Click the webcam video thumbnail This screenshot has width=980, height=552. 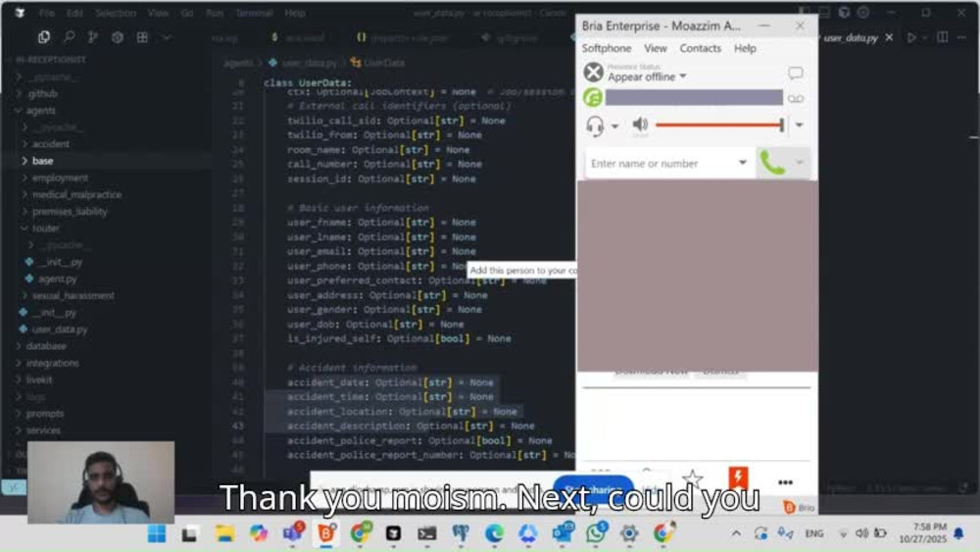pyautogui.click(x=101, y=482)
